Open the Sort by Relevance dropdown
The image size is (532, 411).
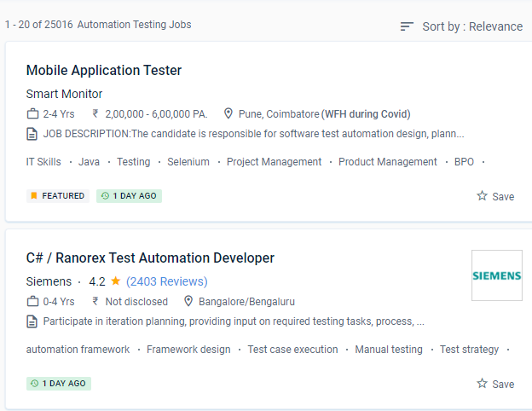tap(471, 26)
